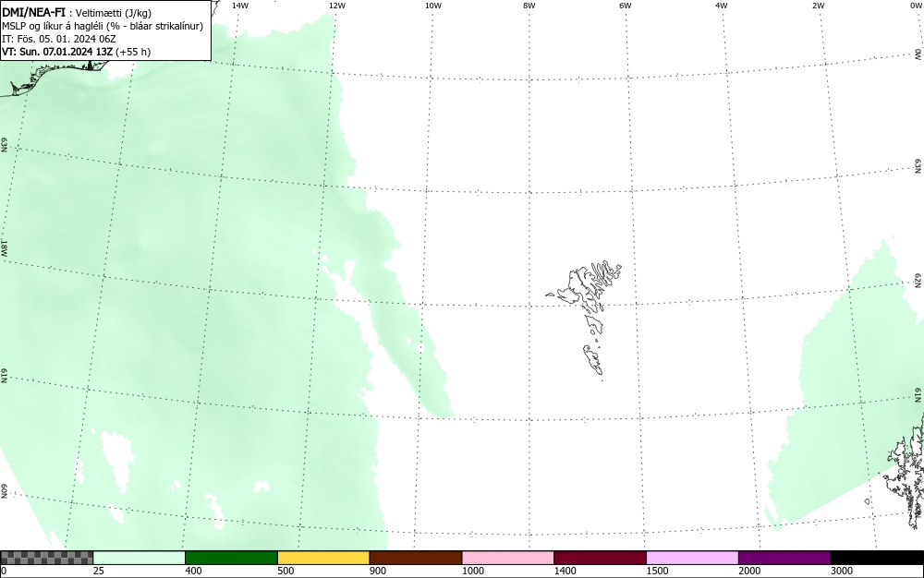This screenshot has height=578, width=924.
Task: Click the southernmost Faroe island (Suðuroy) outline
Action: click(593, 360)
